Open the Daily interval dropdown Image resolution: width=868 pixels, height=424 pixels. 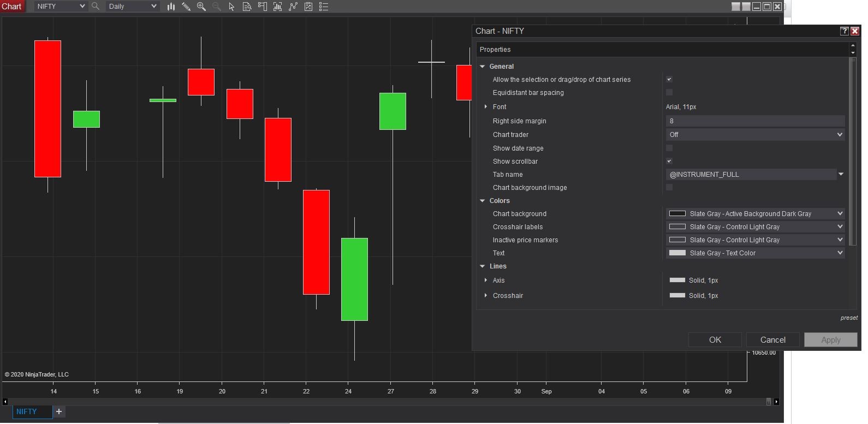[x=133, y=7]
